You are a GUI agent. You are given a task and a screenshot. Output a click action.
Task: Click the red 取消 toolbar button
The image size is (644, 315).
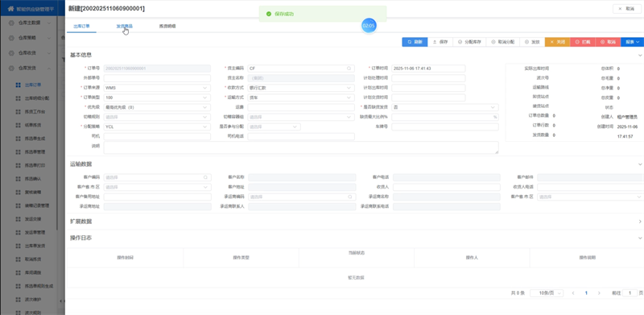point(609,42)
